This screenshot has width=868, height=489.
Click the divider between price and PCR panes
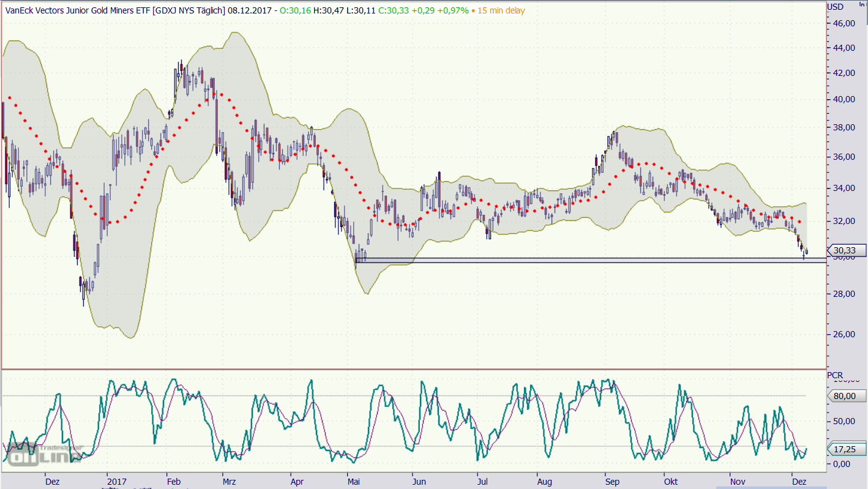[x=413, y=369]
